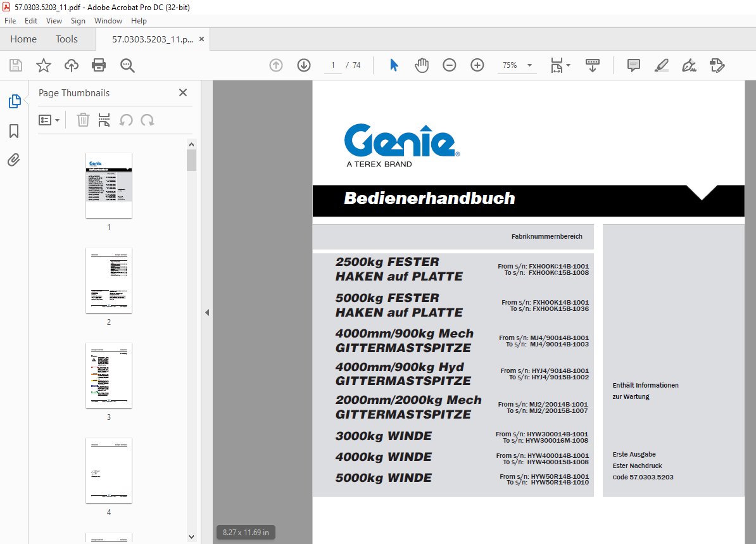Click 3000kg WINDE text
The width and height of the screenshot is (756, 544).
pyautogui.click(x=383, y=436)
